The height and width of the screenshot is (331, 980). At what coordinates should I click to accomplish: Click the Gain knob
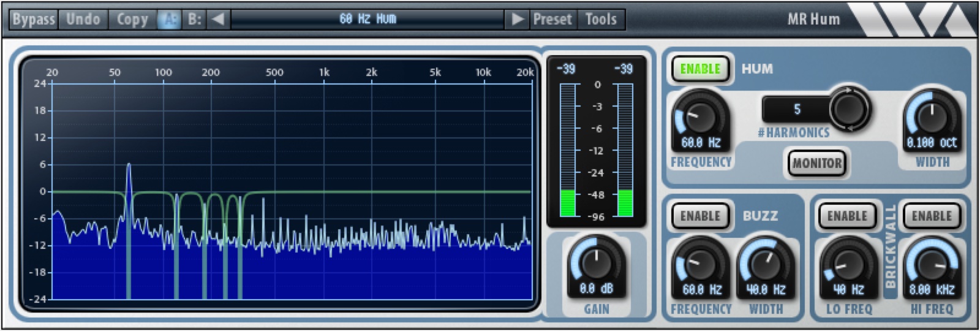[x=595, y=261]
